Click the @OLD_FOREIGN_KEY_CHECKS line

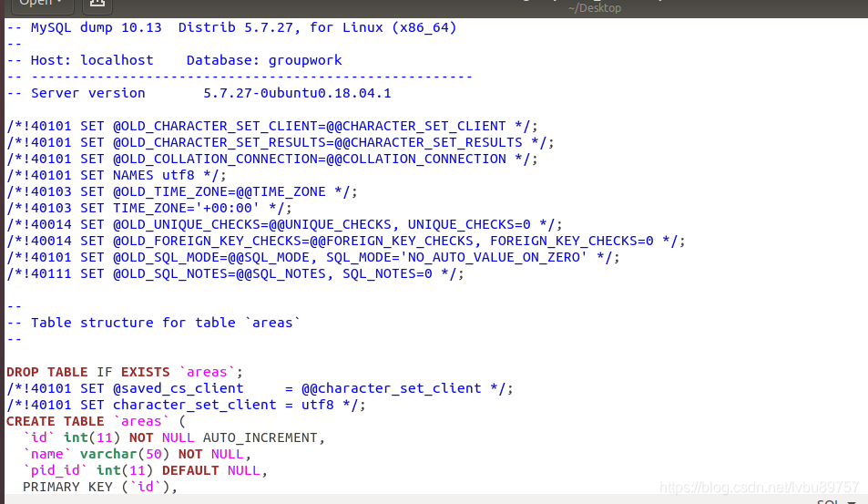point(345,241)
